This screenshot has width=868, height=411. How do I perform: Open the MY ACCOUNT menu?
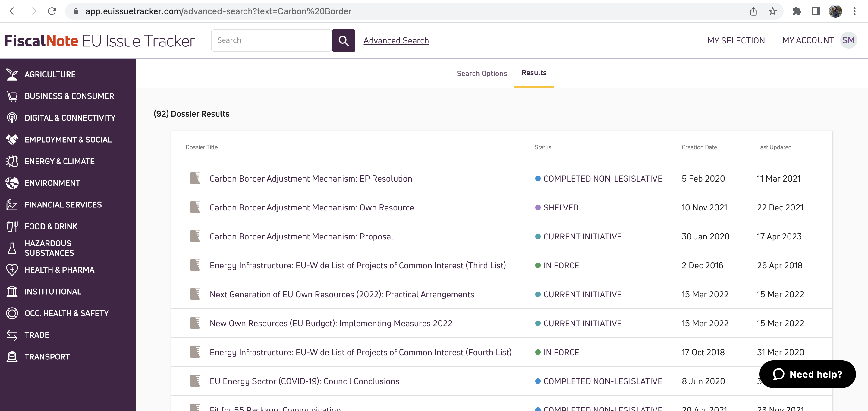808,40
